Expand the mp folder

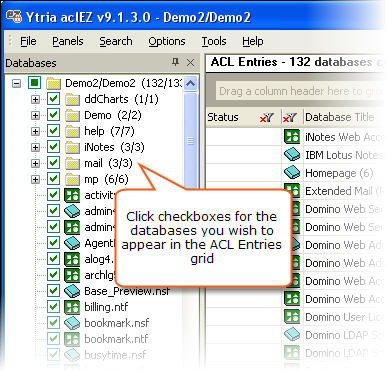35,179
